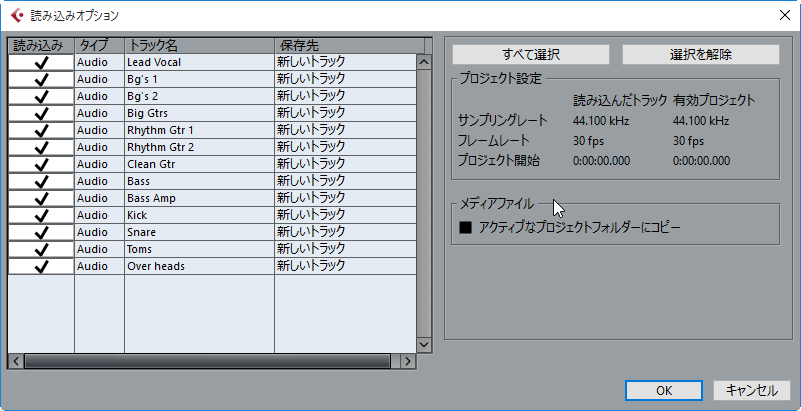The height and width of the screenshot is (411, 801).
Task: Select the Bass Amp track name
Action: 151,198
